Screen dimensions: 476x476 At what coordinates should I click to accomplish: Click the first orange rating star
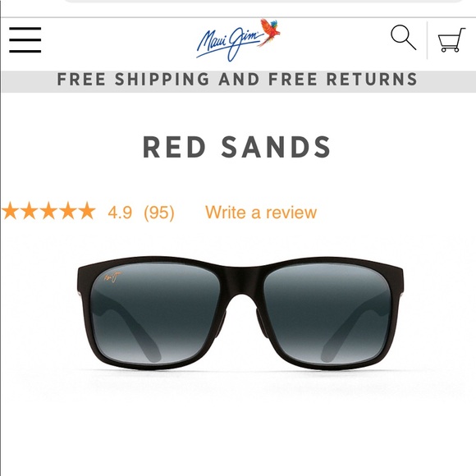coord(11,211)
